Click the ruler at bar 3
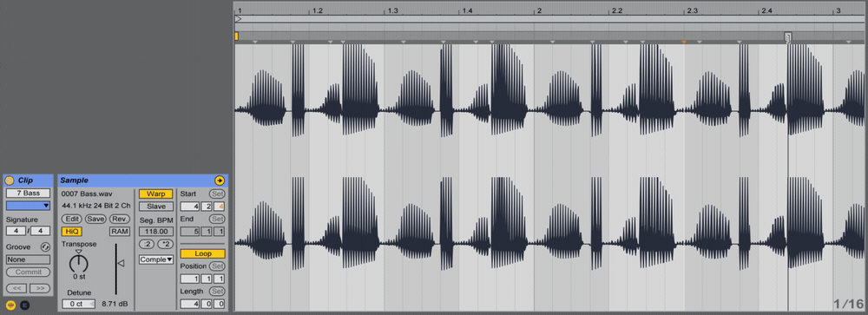 point(838,10)
